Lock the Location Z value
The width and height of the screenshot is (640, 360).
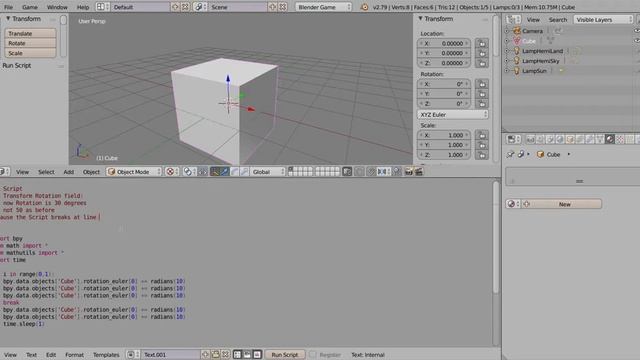[482, 63]
